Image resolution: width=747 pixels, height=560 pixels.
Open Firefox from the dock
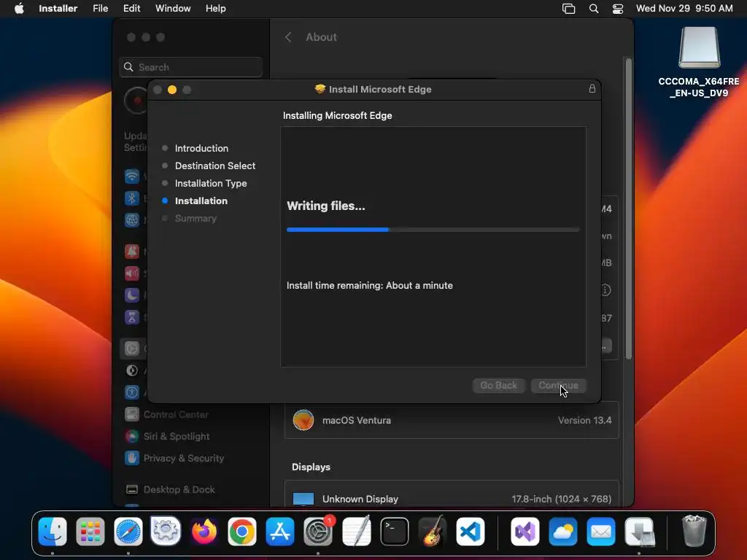coord(204,531)
